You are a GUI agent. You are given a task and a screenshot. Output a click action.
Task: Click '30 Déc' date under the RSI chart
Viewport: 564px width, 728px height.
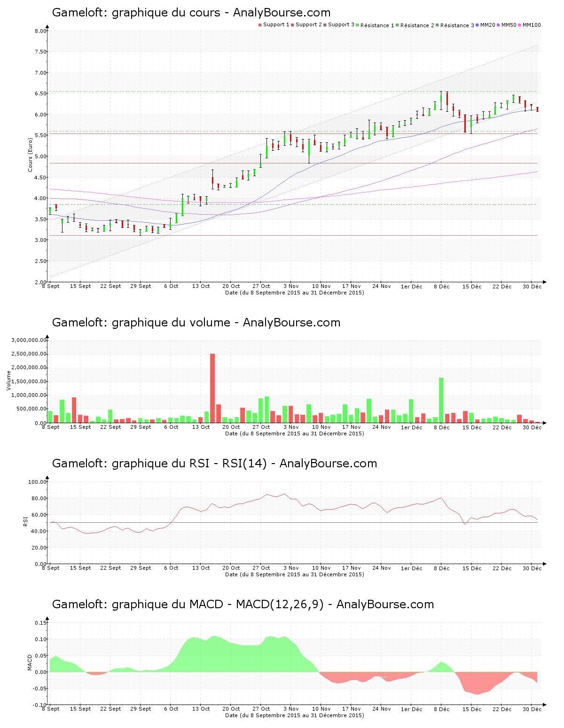pos(532,568)
